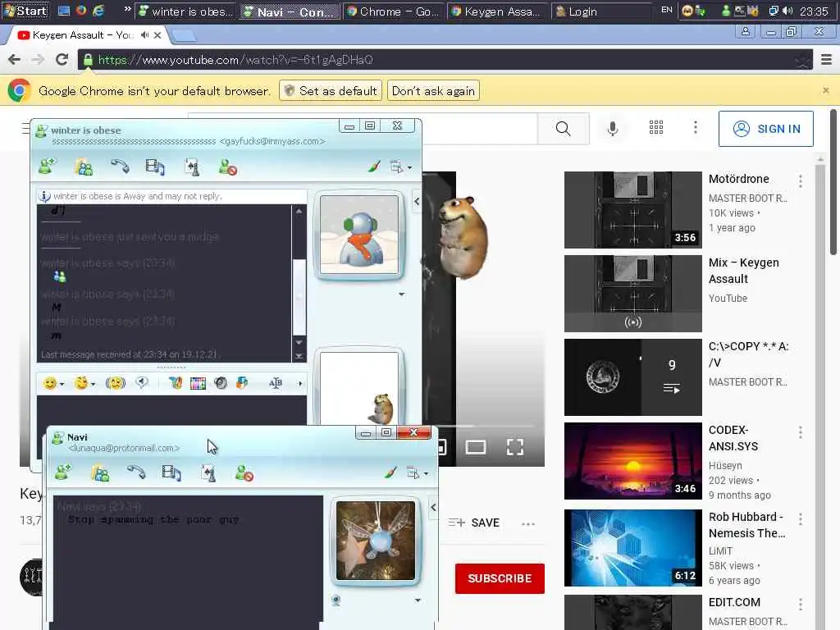Click invite contacts icon in winter is obese window
Viewport: 840px width, 630px height.
tap(84, 167)
